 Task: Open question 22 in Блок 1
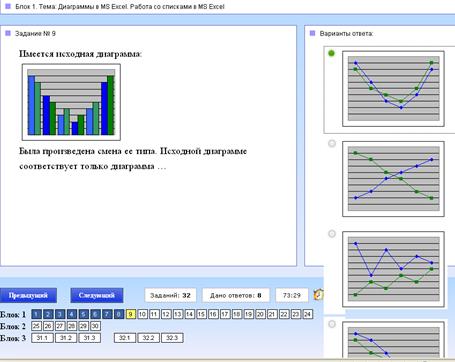(284, 314)
